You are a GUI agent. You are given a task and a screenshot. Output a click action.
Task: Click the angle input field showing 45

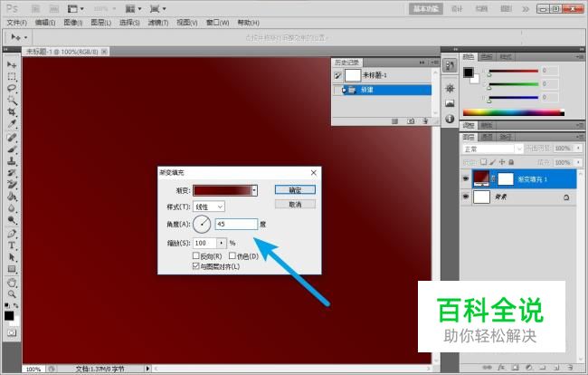(x=236, y=224)
